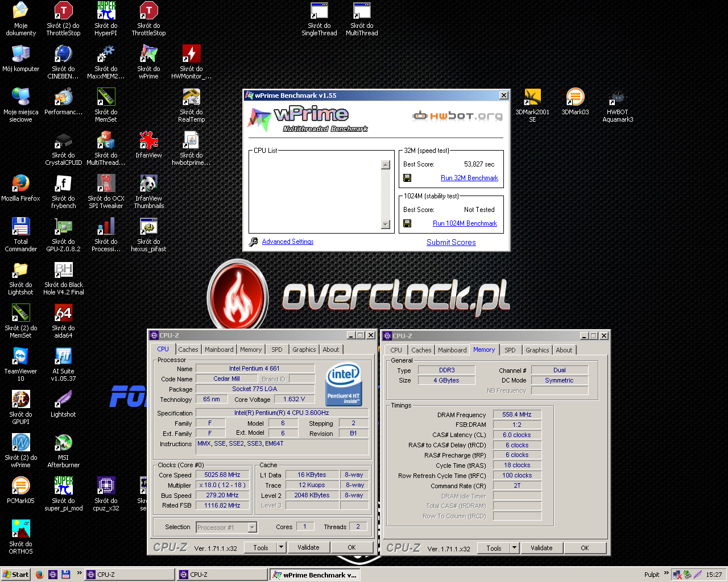Click CPU List scrollbar up arrow
Image resolution: width=728 pixels, height=582 pixels.
pos(386,165)
